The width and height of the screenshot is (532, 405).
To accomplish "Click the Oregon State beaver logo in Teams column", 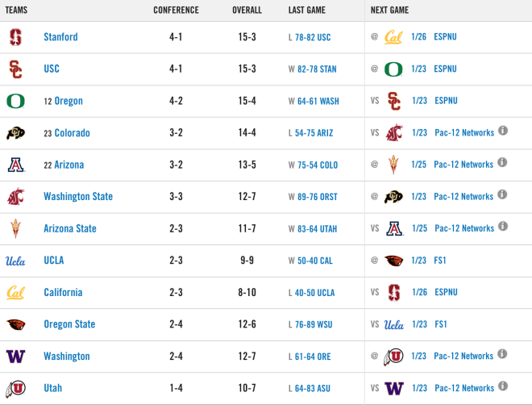I will click(15, 324).
